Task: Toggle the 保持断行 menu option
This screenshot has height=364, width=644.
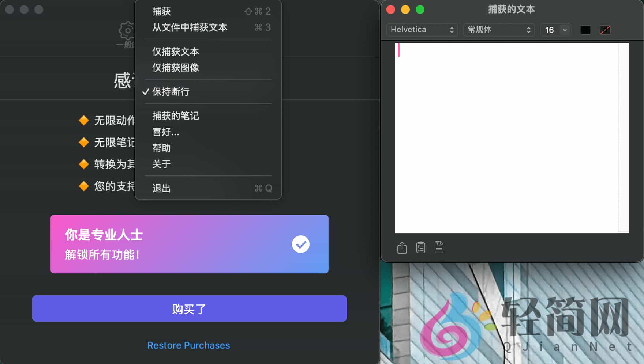Action: [x=171, y=92]
